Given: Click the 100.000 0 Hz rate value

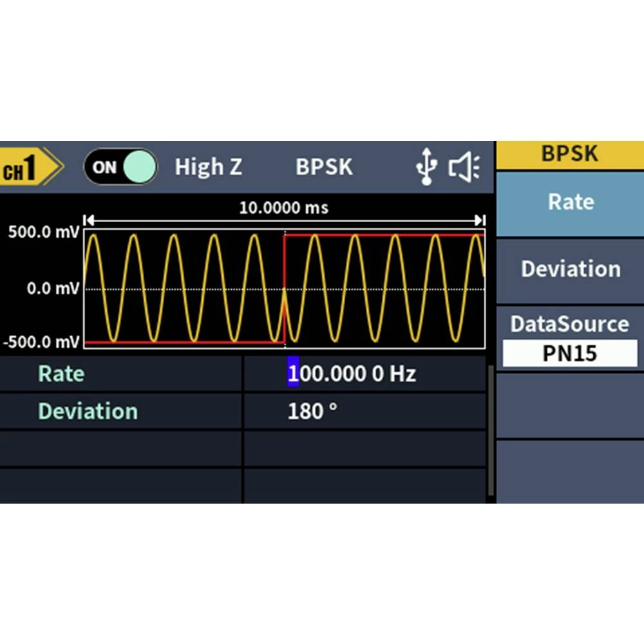Looking at the screenshot, I should click(352, 374).
